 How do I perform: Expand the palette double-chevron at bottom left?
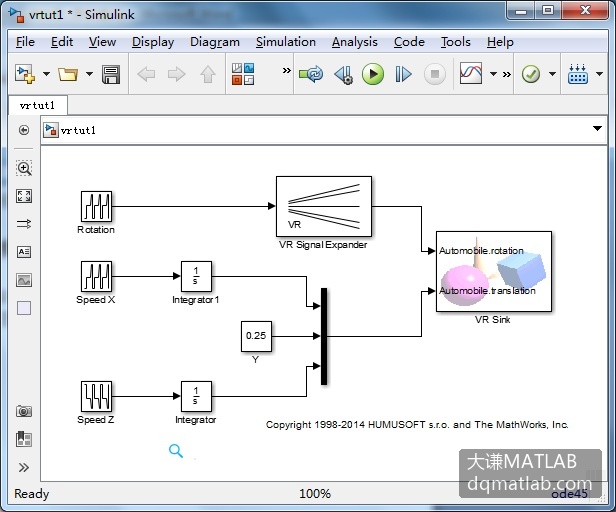(24, 468)
